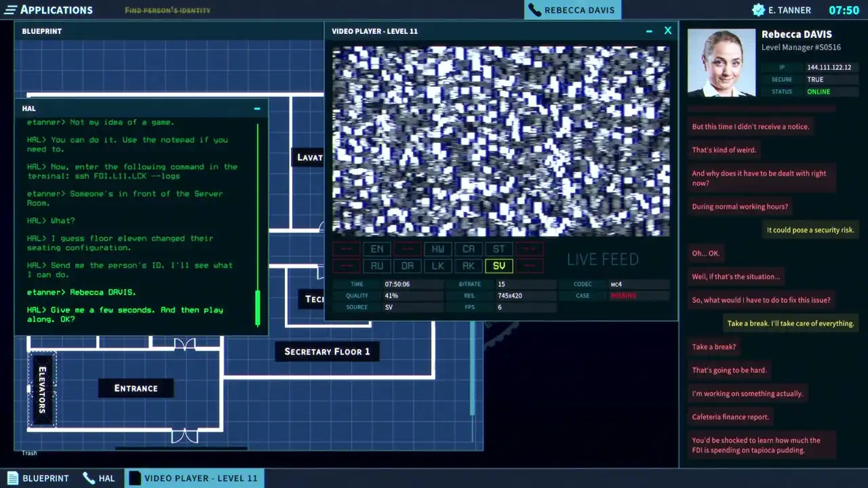
Task: Switch to Blueprint in the taskbar
Action: [x=38, y=478]
